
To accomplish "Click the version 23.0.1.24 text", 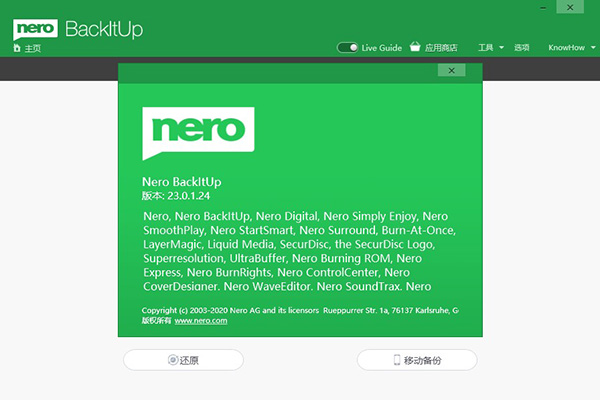I will click(189, 196).
